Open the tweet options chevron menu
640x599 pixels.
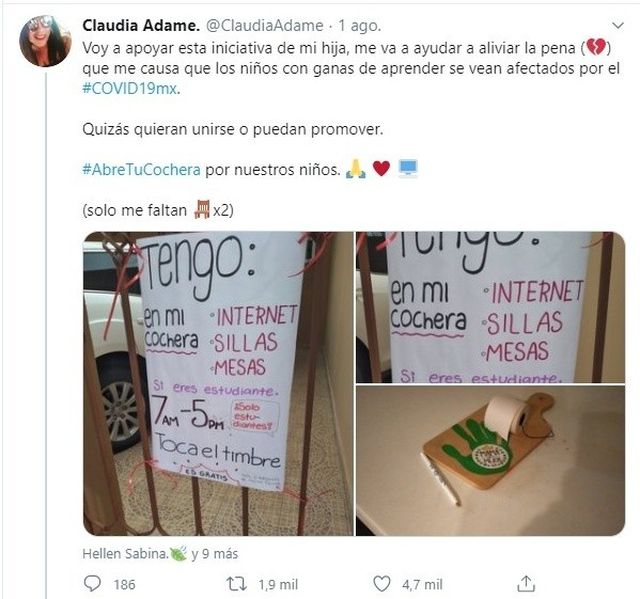click(618, 26)
